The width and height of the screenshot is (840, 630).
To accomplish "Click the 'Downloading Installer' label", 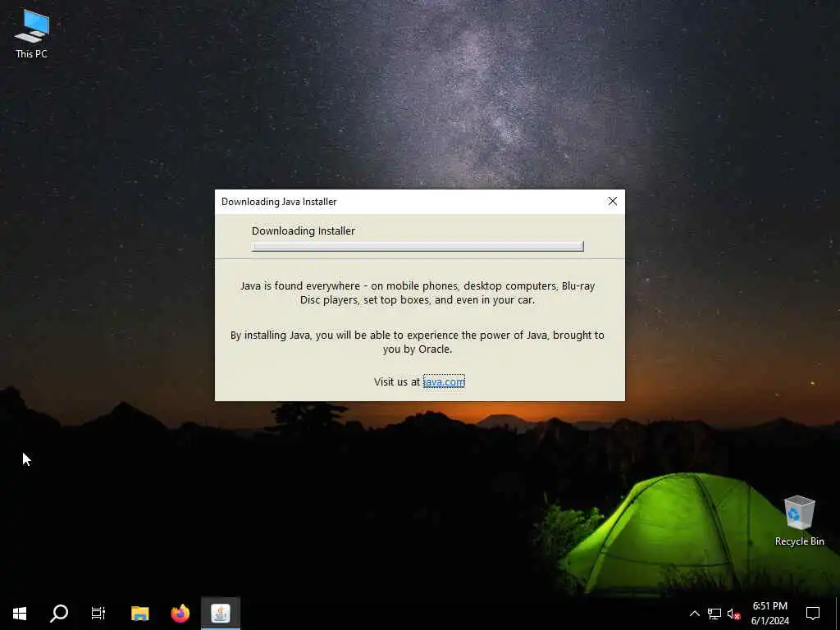I will (304, 231).
